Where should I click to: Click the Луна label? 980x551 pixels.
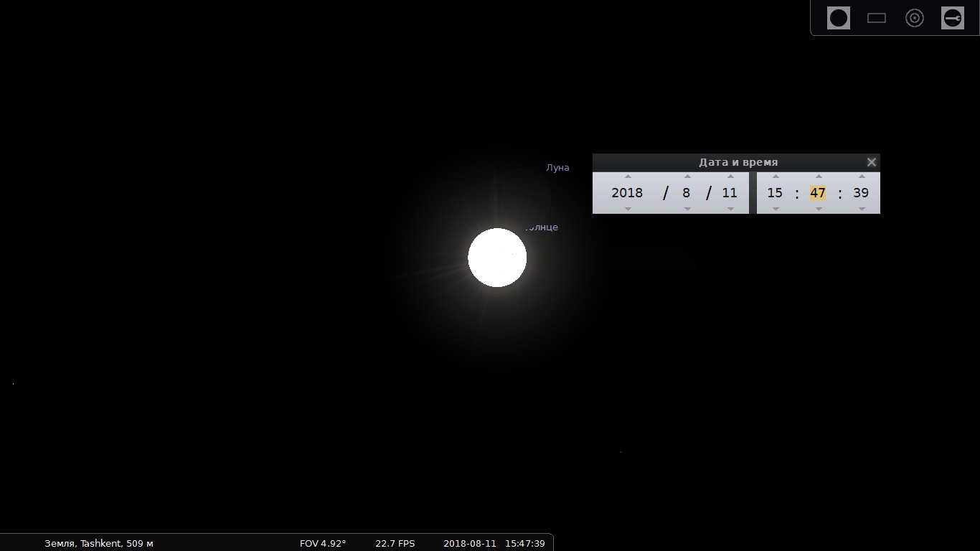pyautogui.click(x=557, y=168)
